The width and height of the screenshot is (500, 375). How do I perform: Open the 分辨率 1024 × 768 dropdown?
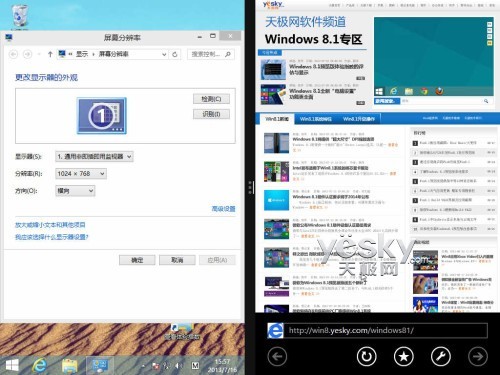pos(81,174)
